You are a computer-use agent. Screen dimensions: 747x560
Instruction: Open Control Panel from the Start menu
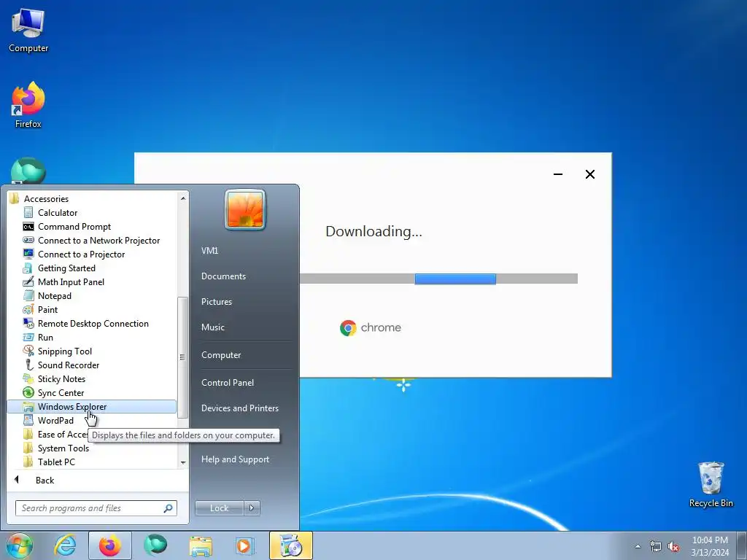point(228,382)
